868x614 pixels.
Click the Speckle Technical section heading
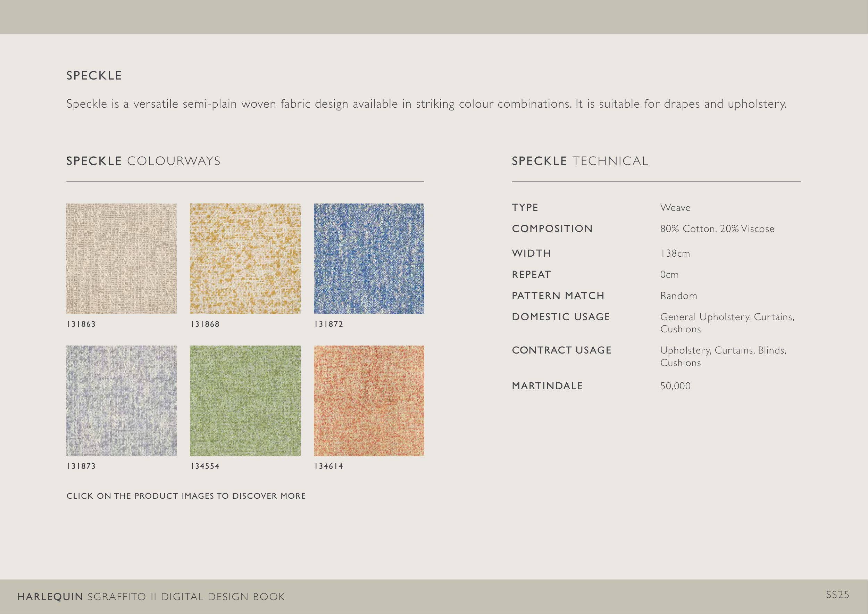(x=579, y=161)
